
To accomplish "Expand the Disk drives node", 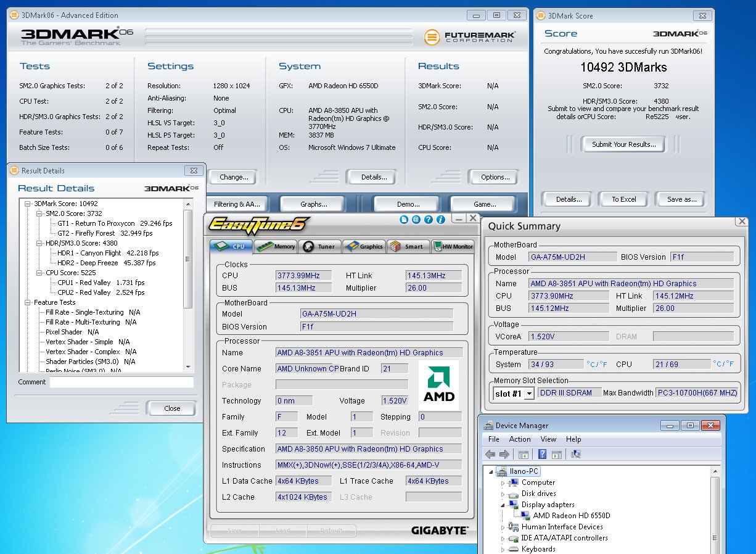I will 503,494.
